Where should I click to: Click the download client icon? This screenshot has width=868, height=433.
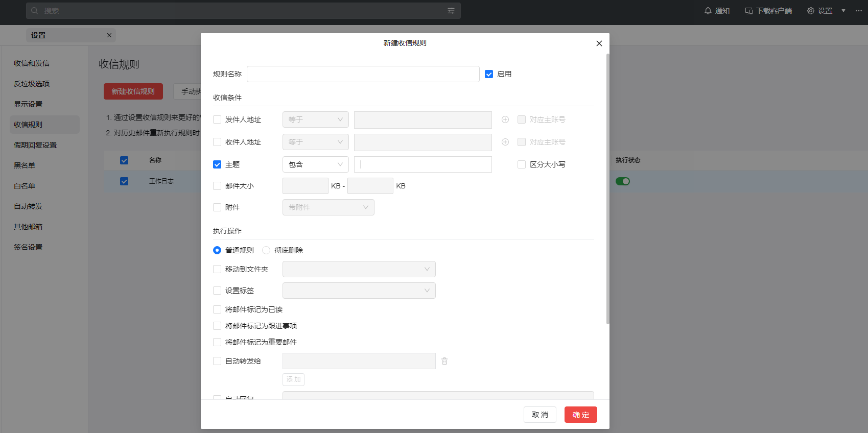(x=748, y=11)
